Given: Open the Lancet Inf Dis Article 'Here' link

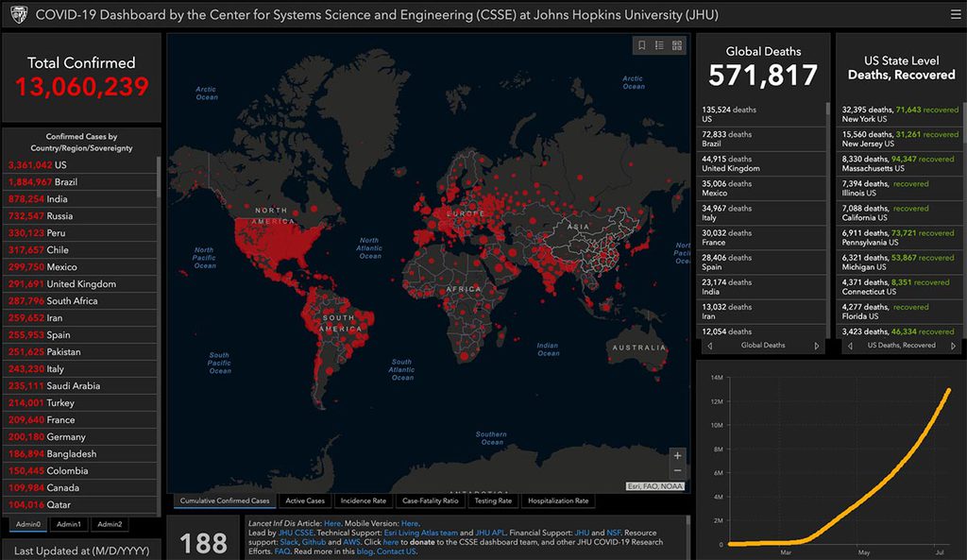Looking at the screenshot, I should tap(331, 523).
